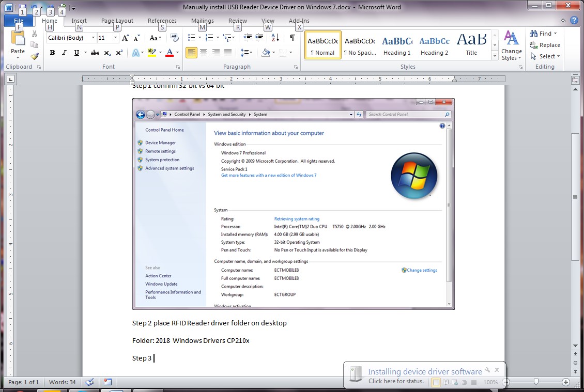Click the Grow Font icon
The width and height of the screenshot is (584, 392).
(x=125, y=38)
